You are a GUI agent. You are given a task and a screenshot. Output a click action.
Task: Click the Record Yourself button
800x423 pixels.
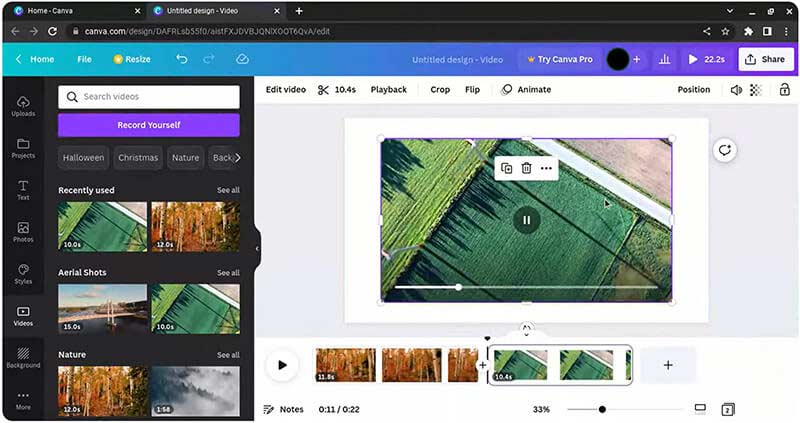tap(148, 125)
